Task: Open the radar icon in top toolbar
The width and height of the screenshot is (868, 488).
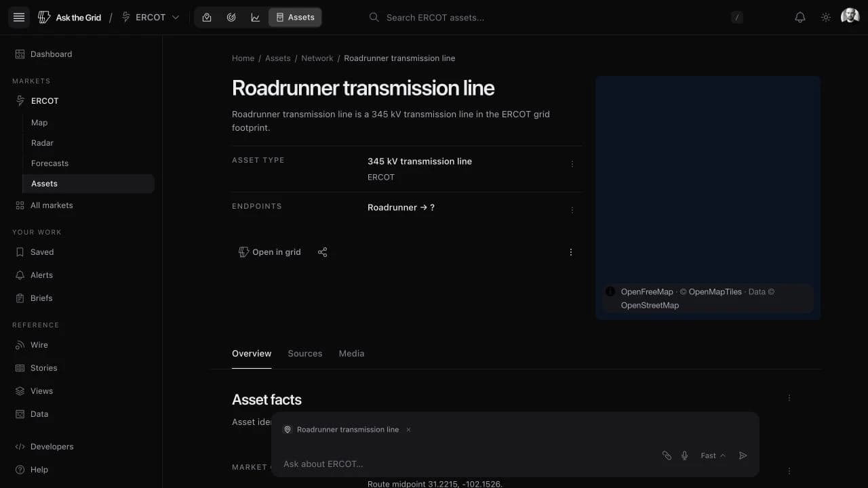Action: 231,18
